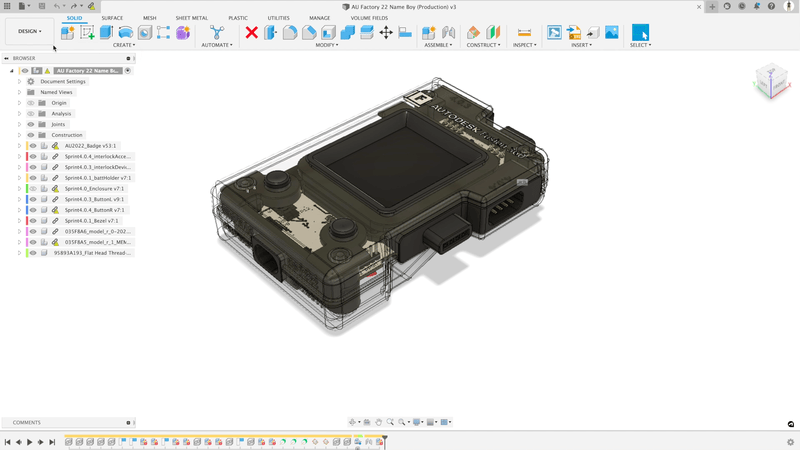
Task: Click the Measure tool in Inspect
Action: [524, 33]
